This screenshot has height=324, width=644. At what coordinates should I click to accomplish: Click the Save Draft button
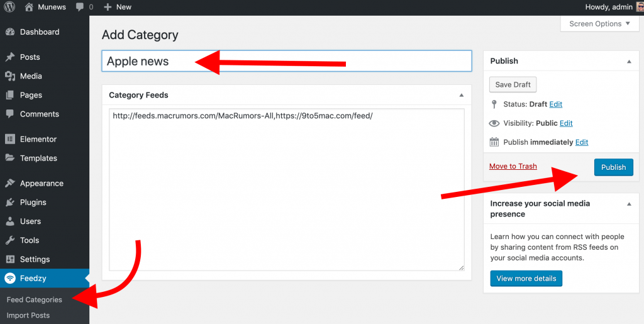(x=513, y=85)
